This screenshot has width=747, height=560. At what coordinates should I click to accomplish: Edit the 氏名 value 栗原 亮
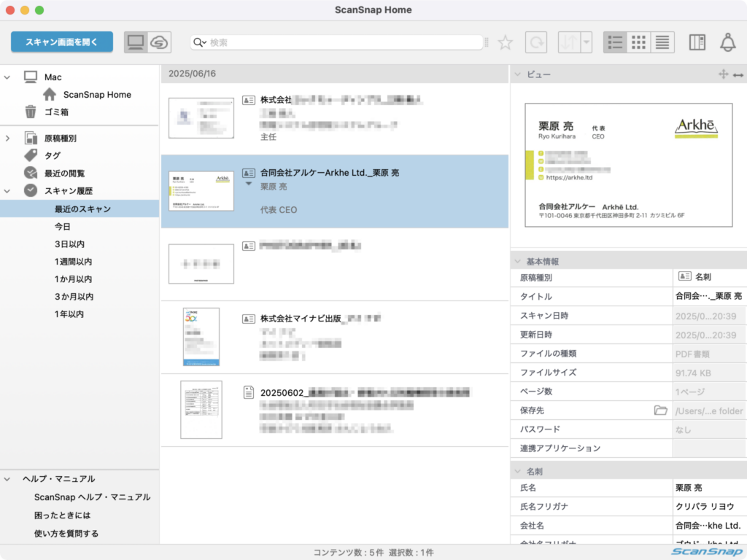click(710, 488)
